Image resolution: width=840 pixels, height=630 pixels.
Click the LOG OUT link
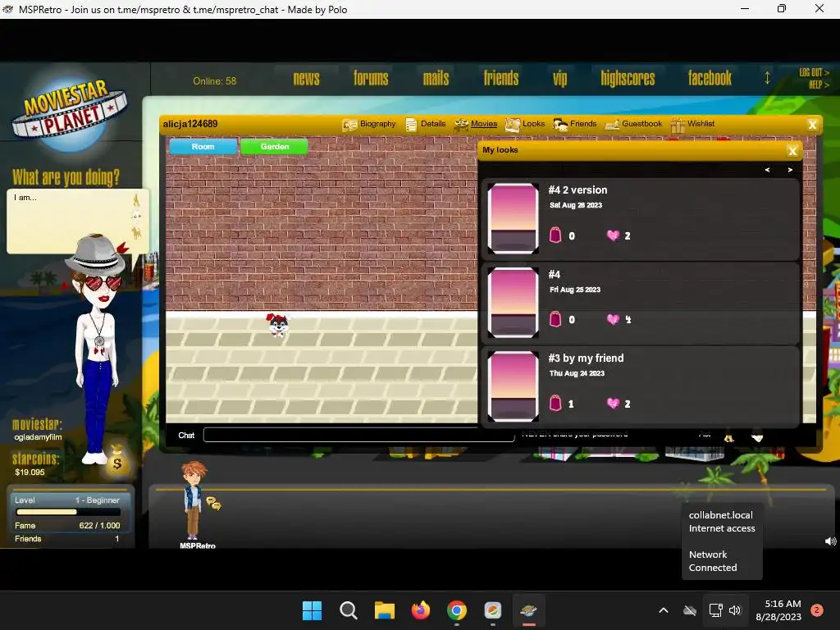[x=814, y=72]
